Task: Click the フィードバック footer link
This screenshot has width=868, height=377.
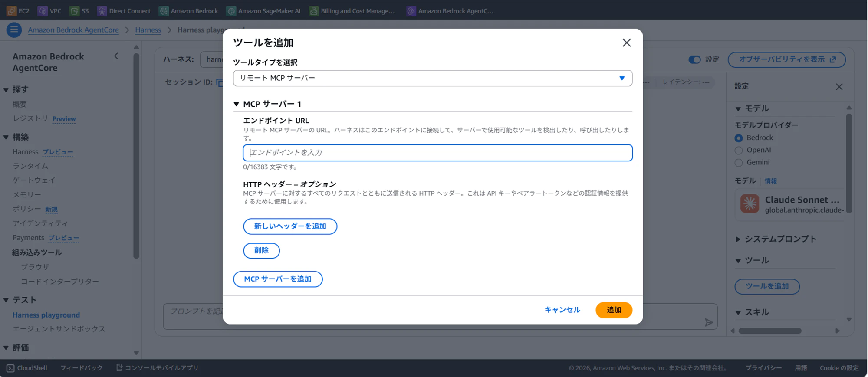Action: click(x=82, y=368)
